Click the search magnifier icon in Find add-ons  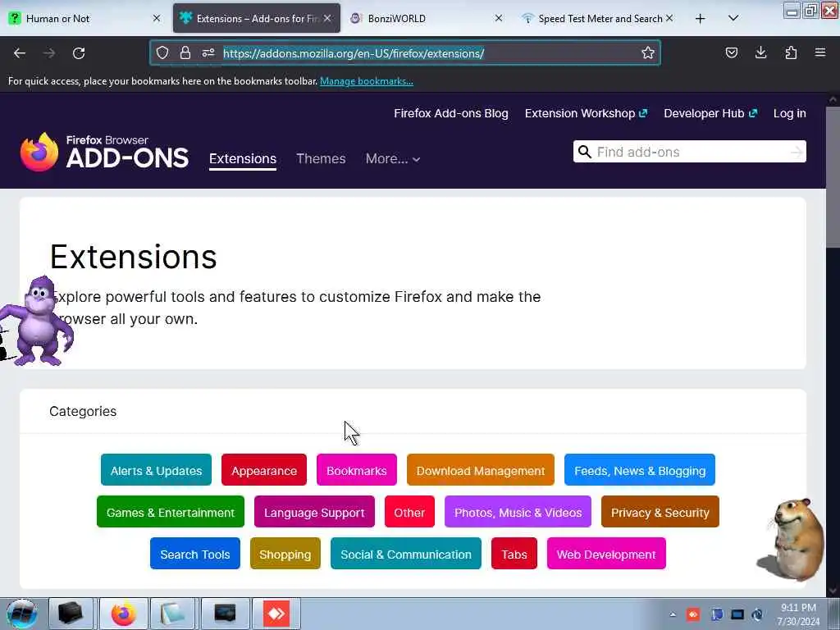tap(585, 152)
